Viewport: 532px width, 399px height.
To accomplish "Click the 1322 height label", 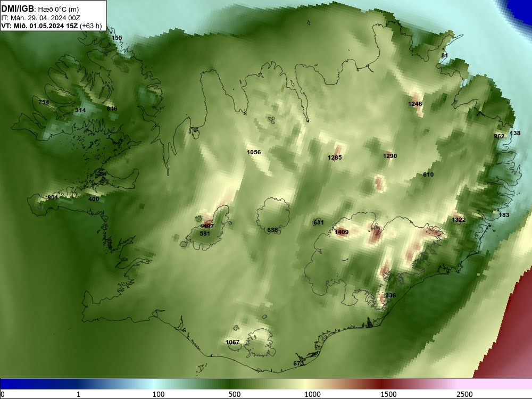I will pyautogui.click(x=459, y=220).
